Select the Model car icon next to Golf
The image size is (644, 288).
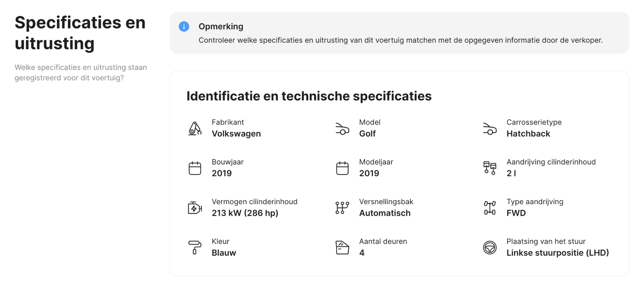point(342,129)
